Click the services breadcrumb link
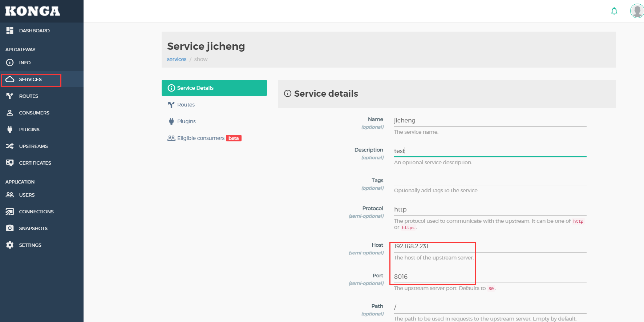Image resolution: width=644 pixels, height=322 pixels. tap(177, 59)
